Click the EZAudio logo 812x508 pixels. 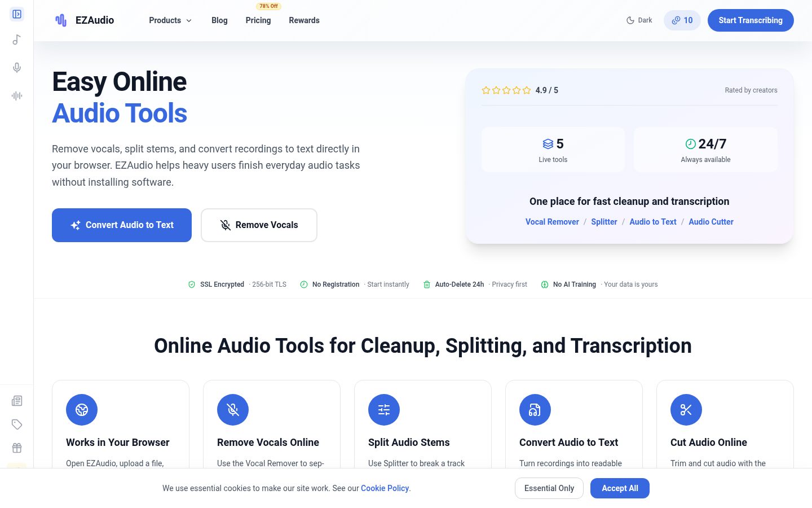coord(84,20)
